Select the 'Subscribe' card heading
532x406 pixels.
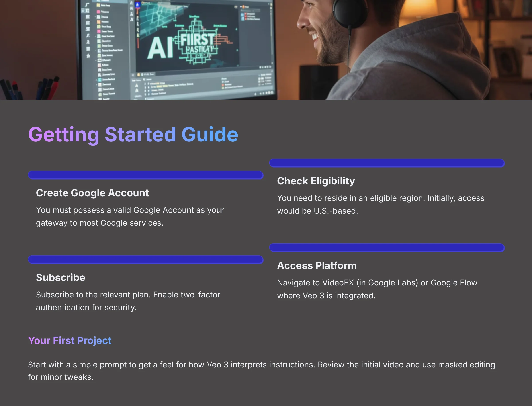coord(61,277)
